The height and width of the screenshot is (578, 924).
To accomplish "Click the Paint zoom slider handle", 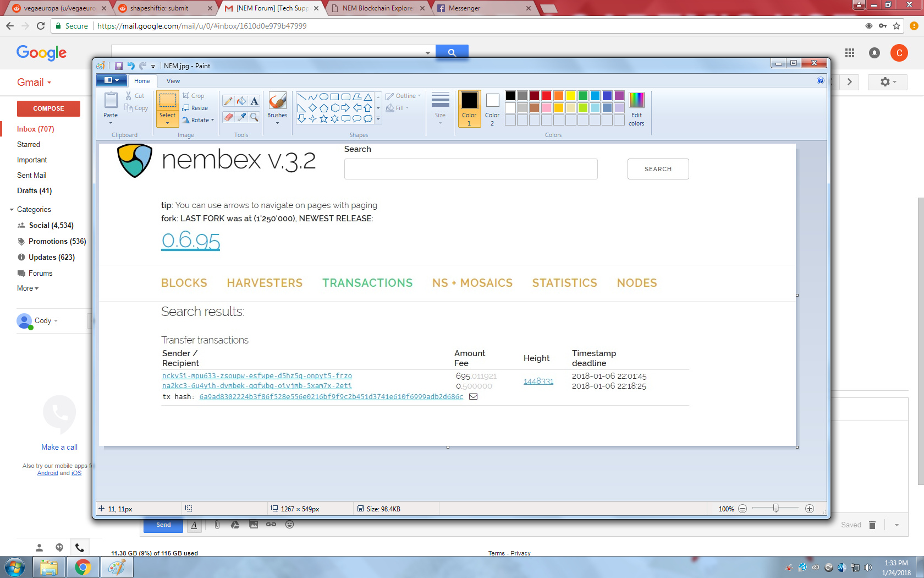I will (776, 508).
